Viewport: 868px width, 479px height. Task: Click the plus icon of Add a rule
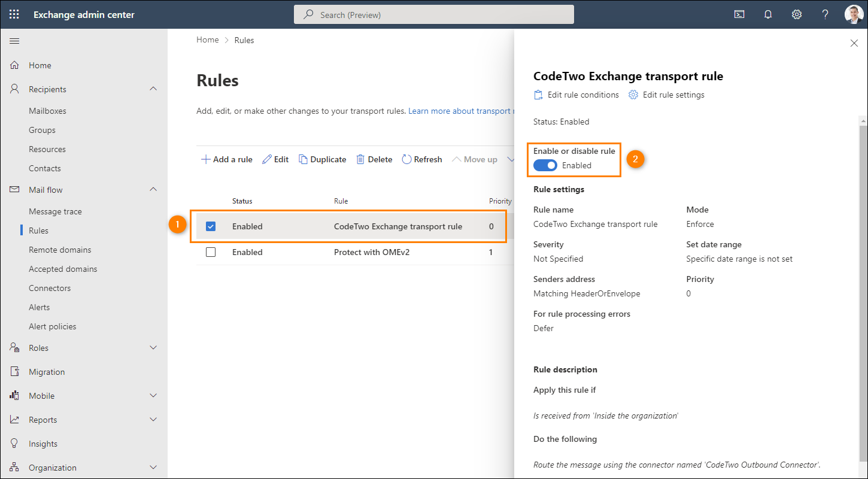(x=205, y=159)
